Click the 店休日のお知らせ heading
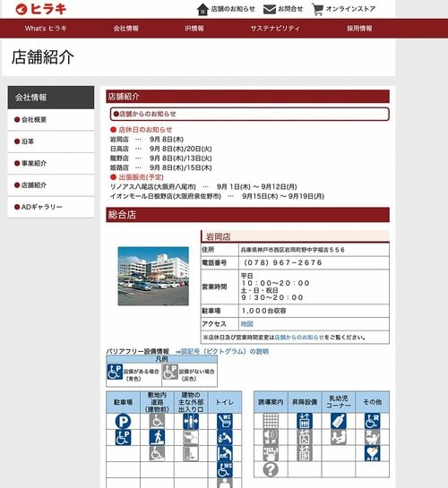The width and height of the screenshot is (448, 488). 141,130
